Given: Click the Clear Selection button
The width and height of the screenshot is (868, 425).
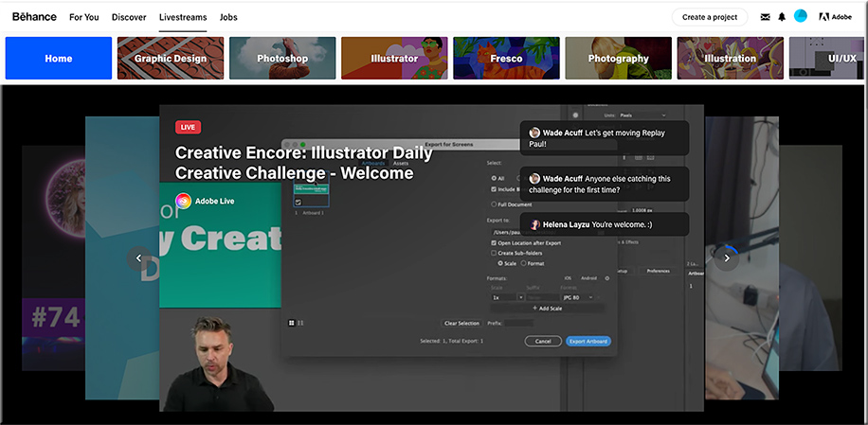Looking at the screenshot, I should (x=461, y=323).
